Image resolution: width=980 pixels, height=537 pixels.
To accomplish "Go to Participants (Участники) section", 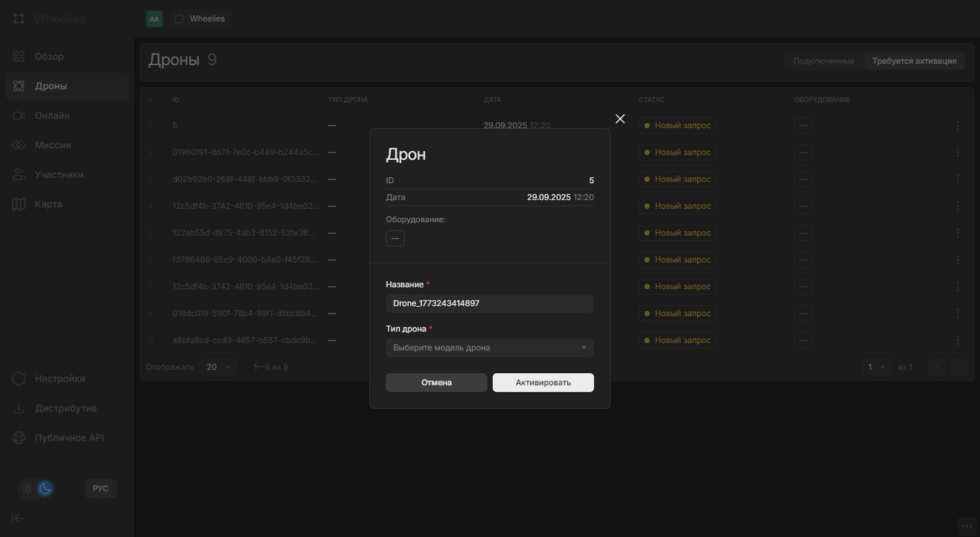I will pos(59,175).
